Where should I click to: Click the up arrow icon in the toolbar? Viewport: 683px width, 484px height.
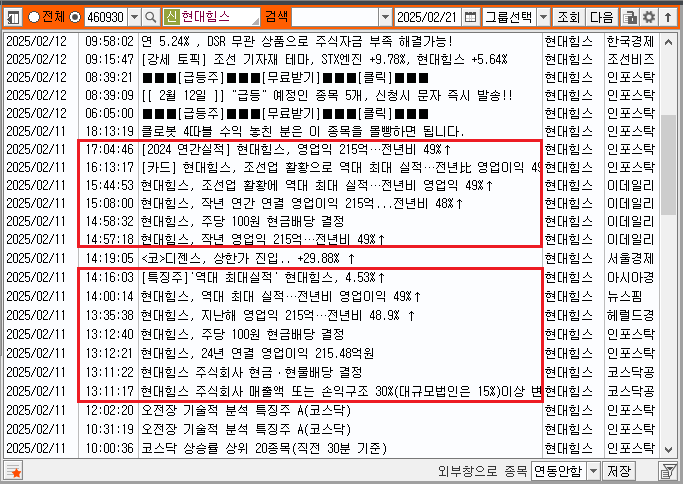(x=668, y=17)
